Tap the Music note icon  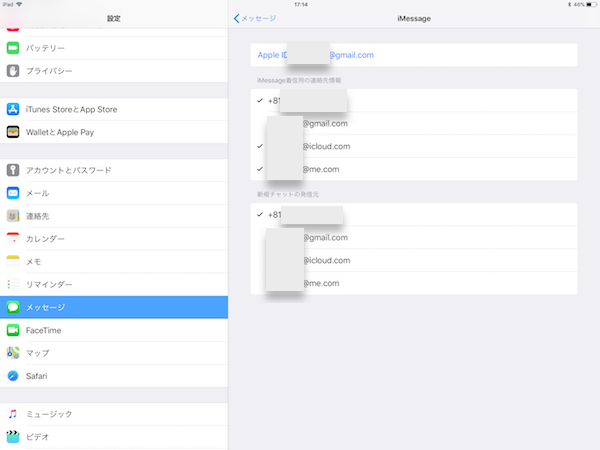[13, 414]
